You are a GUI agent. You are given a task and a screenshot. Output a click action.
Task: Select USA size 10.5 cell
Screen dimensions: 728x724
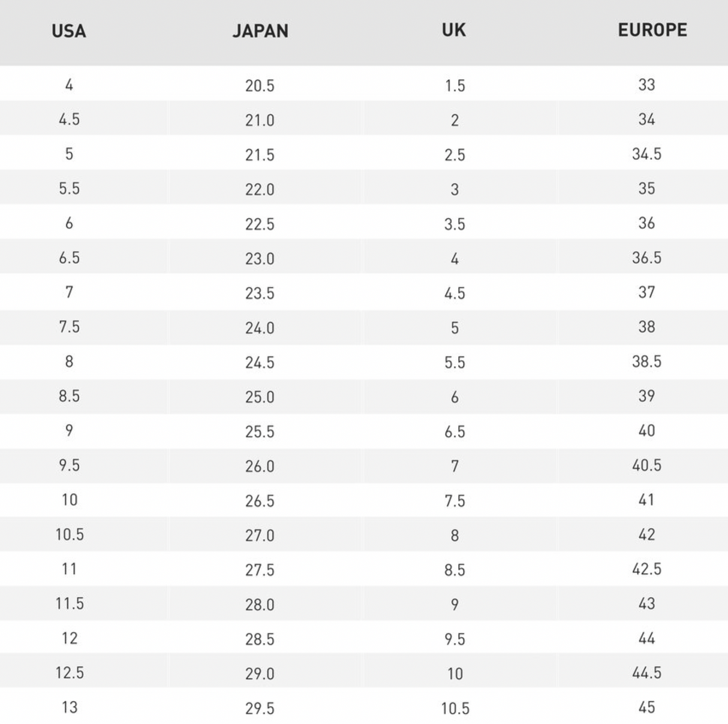pyautogui.click(x=70, y=535)
